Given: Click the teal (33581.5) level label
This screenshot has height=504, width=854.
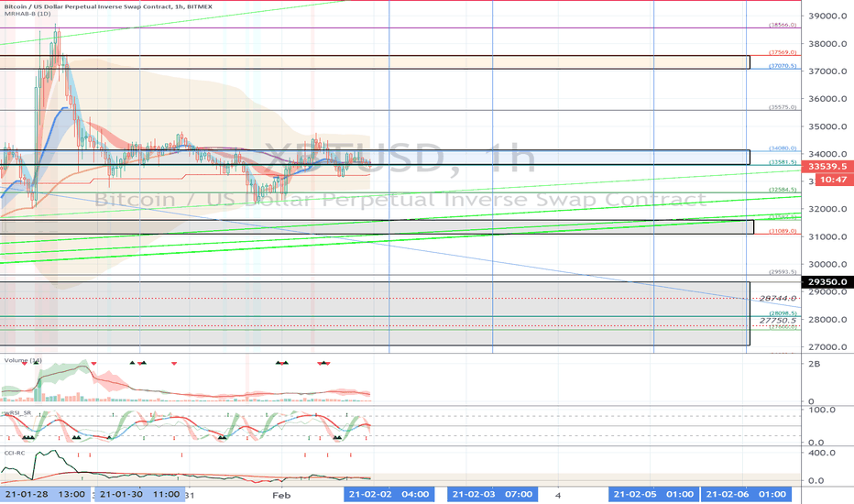Looking at the screenshot, I should (783, 162).
